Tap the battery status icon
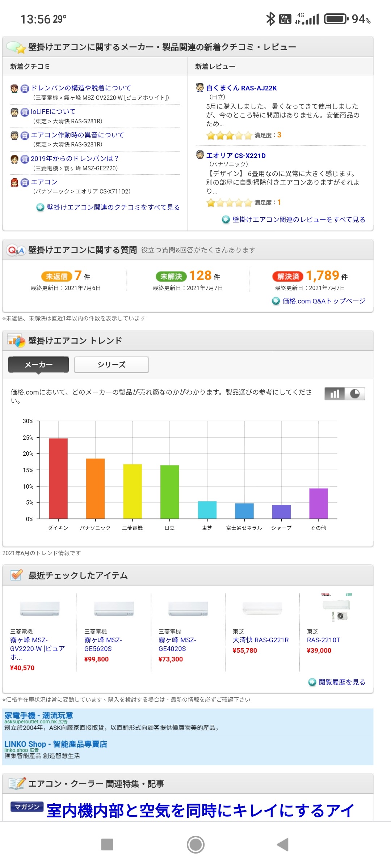The height and width of the screenshot is (868, 391). (336, 18)
